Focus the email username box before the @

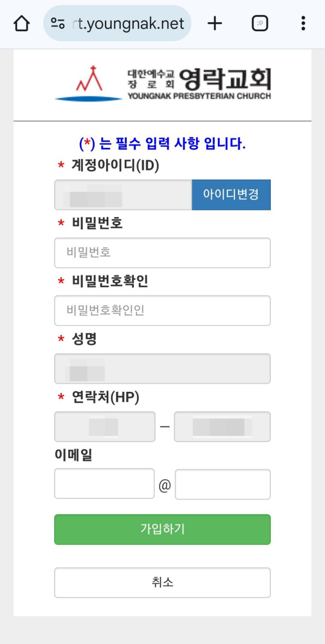point(104,484)
